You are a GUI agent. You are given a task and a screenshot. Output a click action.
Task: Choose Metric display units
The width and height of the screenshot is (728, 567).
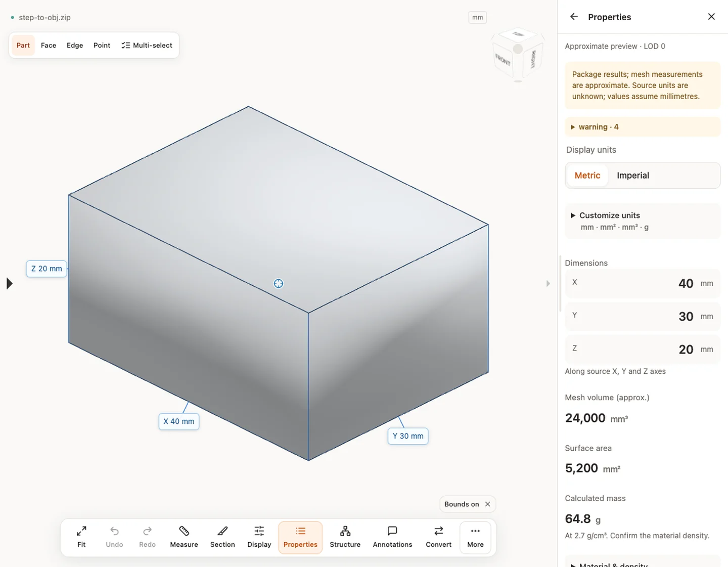pos(587,176)
